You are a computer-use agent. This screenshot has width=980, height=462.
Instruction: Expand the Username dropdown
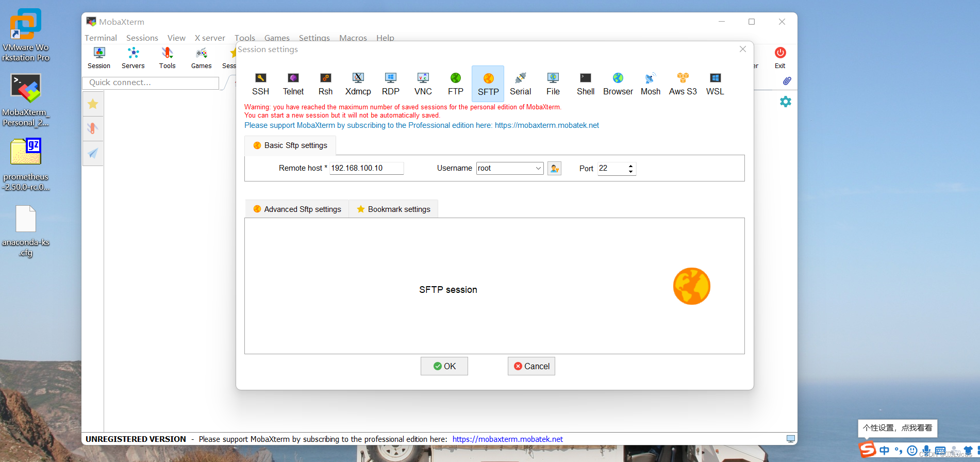(538, 169)
